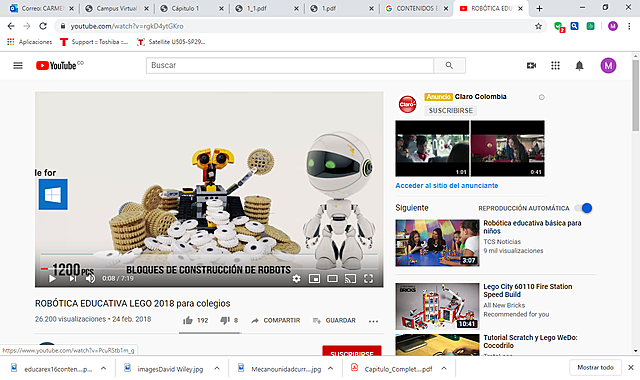Bookmark this page with the star
Screen dimensions: 640x380
coord(538,26)
